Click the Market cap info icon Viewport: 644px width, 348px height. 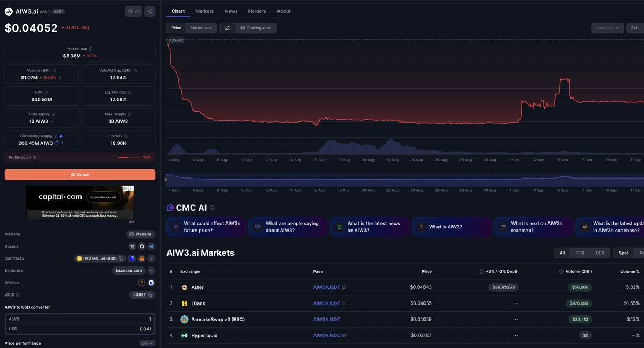pos(90,49)
